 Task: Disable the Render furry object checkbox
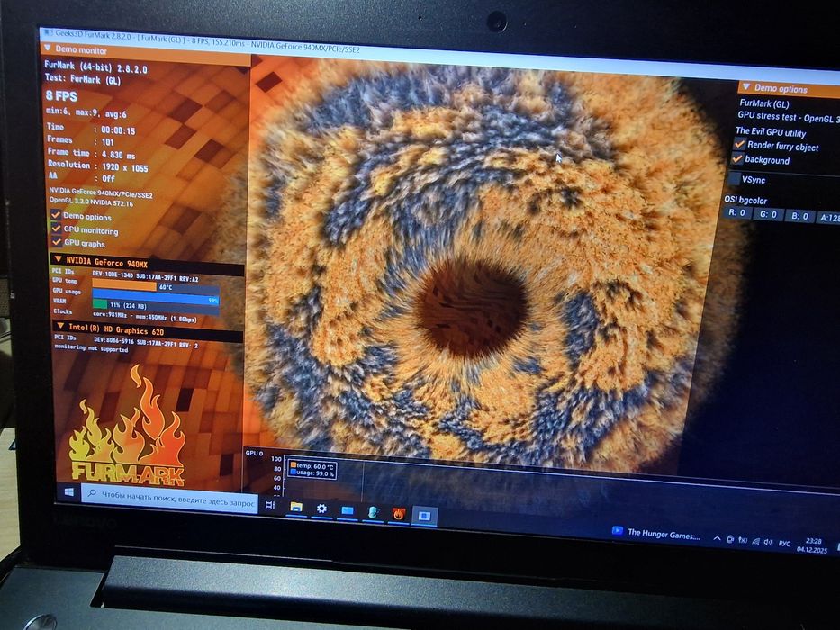coord(740,144)
